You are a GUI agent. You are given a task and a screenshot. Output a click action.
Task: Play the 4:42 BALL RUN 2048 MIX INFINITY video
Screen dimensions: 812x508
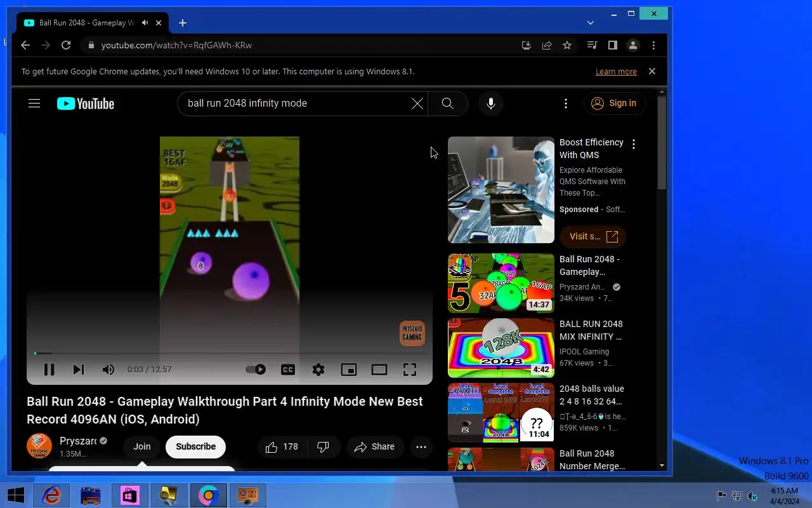(x=501, y=348)
